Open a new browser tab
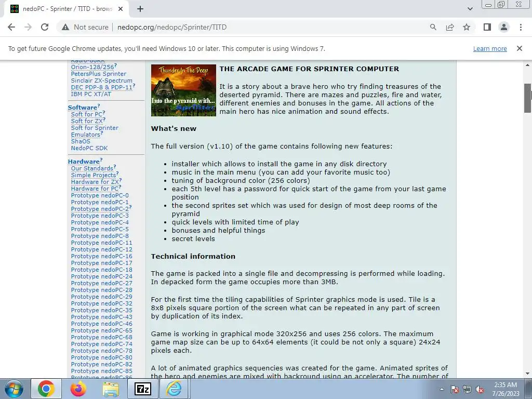The width and height of the screenshot is (532, 399). pos(140,9)
